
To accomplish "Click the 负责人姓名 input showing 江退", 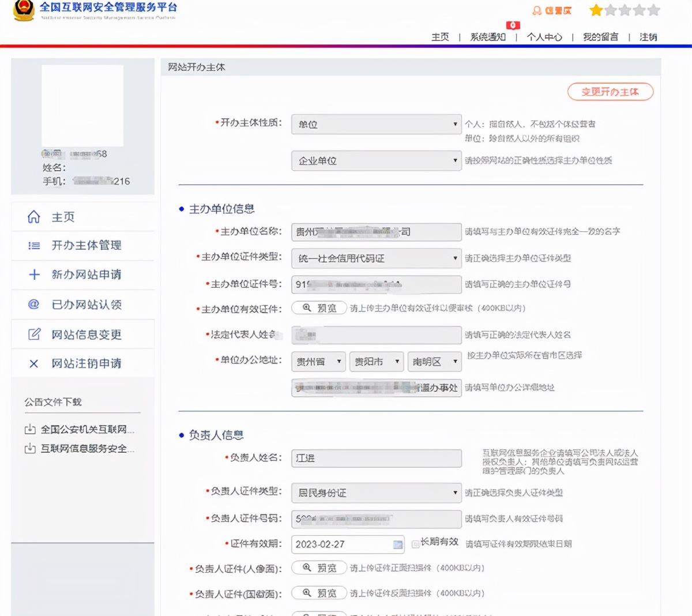I will coord(376,458).
